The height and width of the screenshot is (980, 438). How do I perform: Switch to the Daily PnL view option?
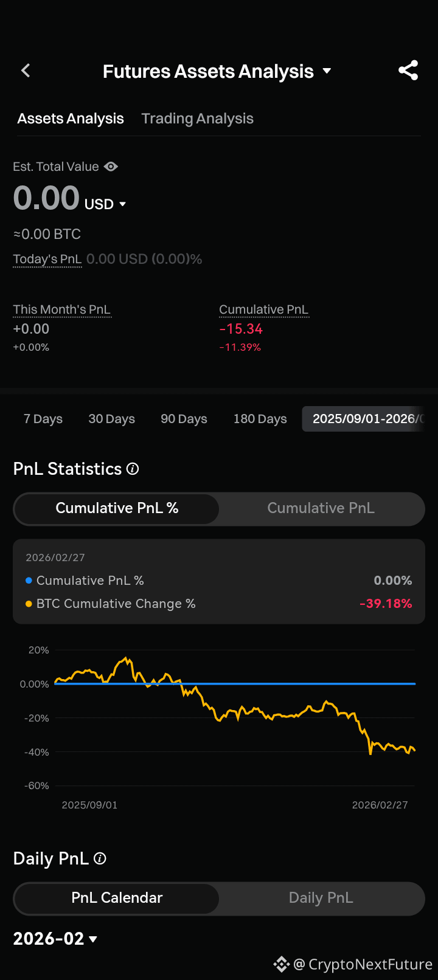321,898
